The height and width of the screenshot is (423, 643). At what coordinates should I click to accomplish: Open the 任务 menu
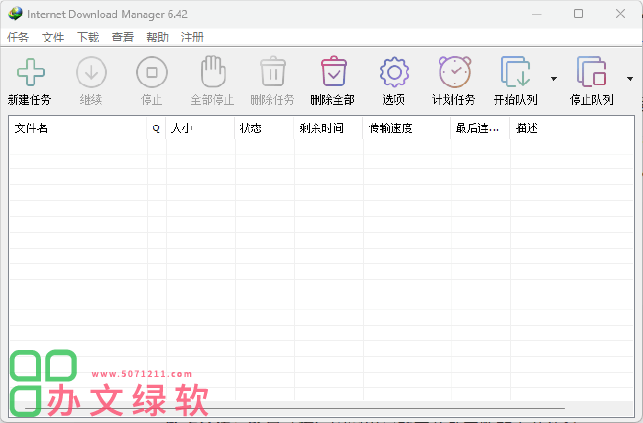pos(18,37)
